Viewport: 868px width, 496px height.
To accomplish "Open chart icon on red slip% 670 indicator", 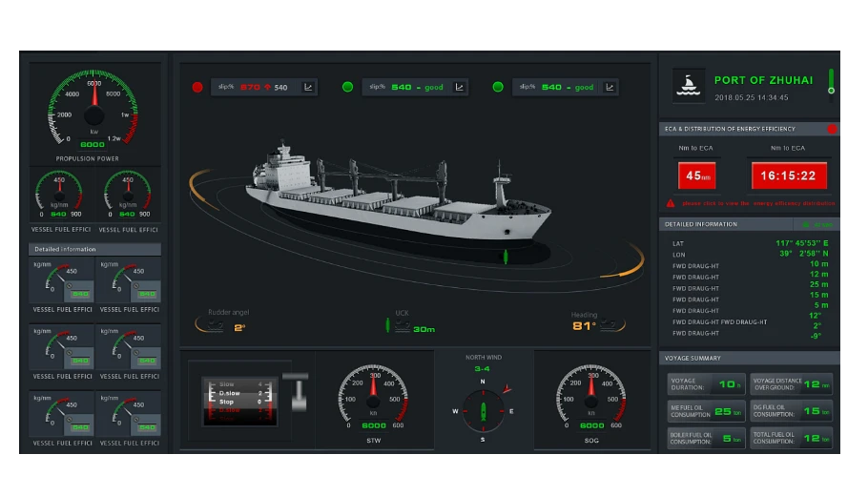I will [x=308, y=87].
